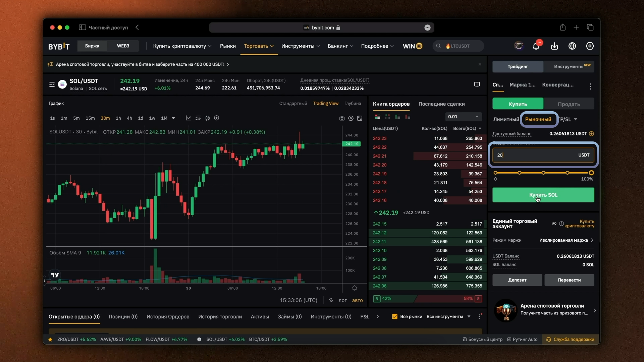
Task: Switch to Последние сделки tab
Action: tap(441, 104)
